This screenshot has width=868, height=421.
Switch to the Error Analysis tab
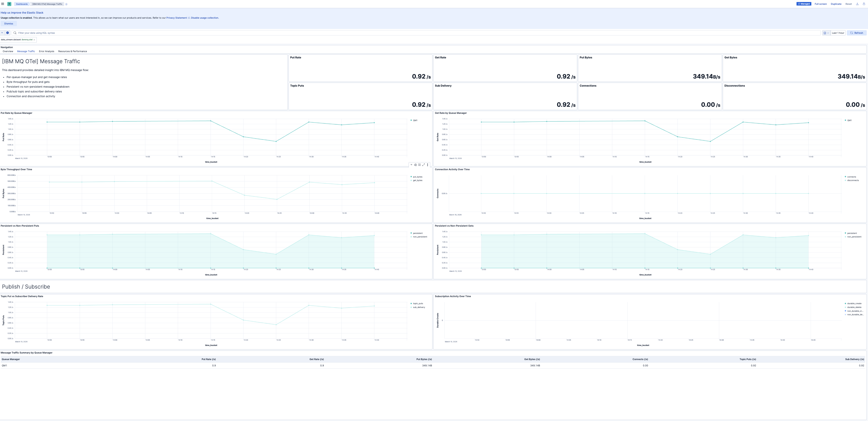coord(47,51)
